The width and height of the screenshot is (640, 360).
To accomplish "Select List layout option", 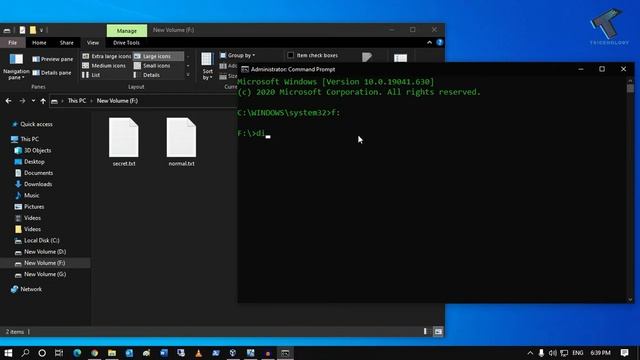I will click(x=91, y=75).
